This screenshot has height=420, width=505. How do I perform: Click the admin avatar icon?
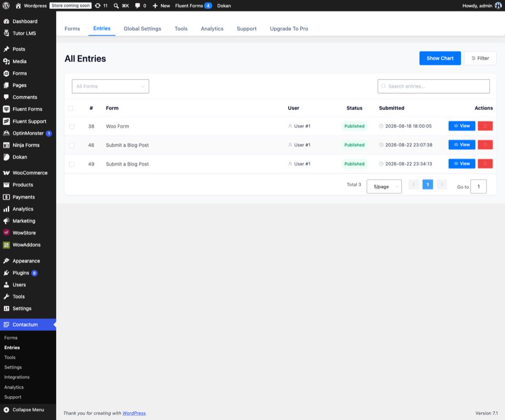click(x=498, y=5)
